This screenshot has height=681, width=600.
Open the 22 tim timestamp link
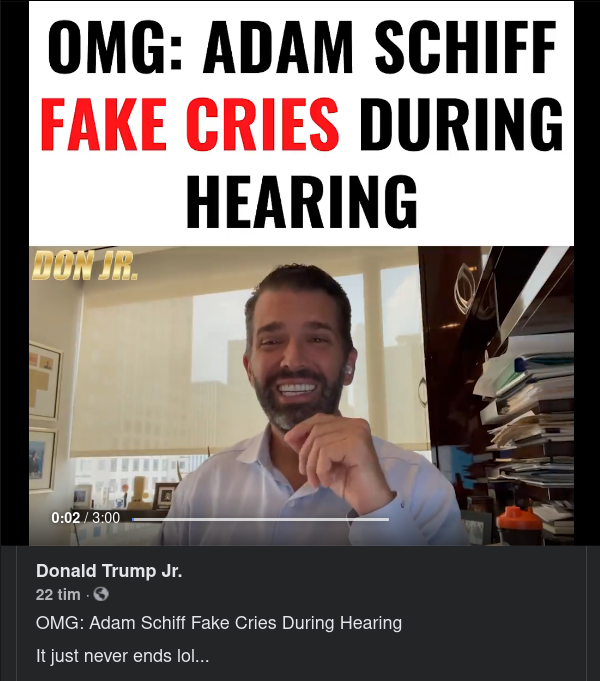(x=58, y=594)
